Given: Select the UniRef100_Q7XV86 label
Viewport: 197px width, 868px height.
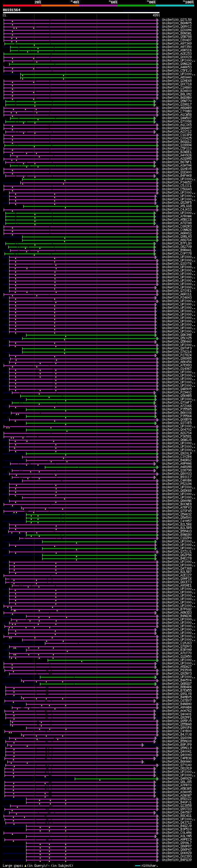Looking at the screenshot, I should 177,122.
